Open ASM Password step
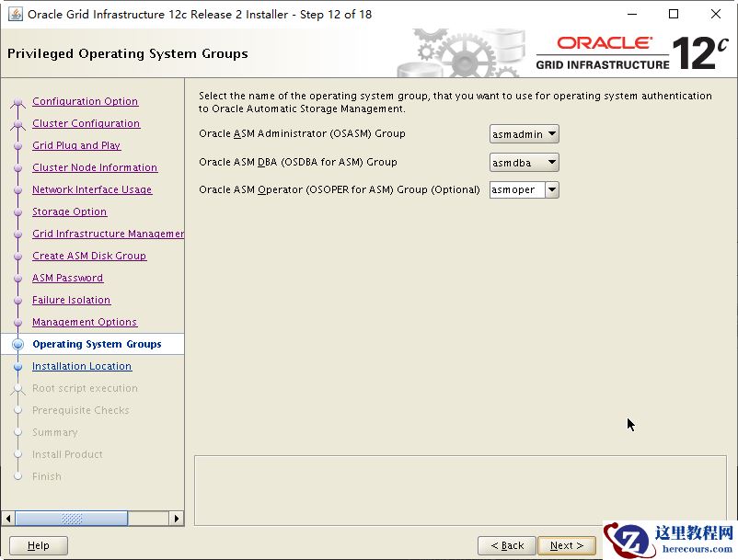Screen dimensions: 738x560 (67, 278)
